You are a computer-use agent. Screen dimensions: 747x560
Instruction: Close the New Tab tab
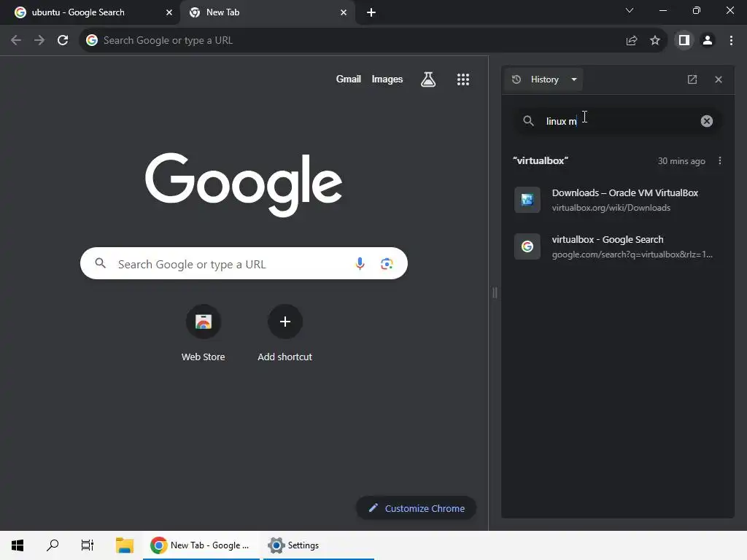tap(344, 12)
